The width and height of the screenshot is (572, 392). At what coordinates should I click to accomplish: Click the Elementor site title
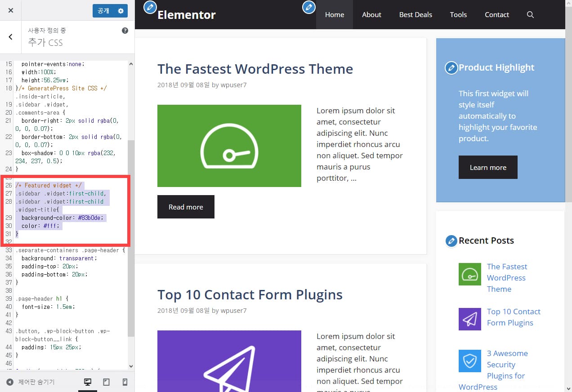coord(187,15)
